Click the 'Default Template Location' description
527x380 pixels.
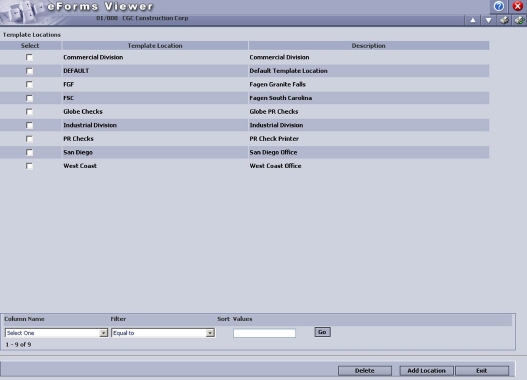tap(288, 71)
